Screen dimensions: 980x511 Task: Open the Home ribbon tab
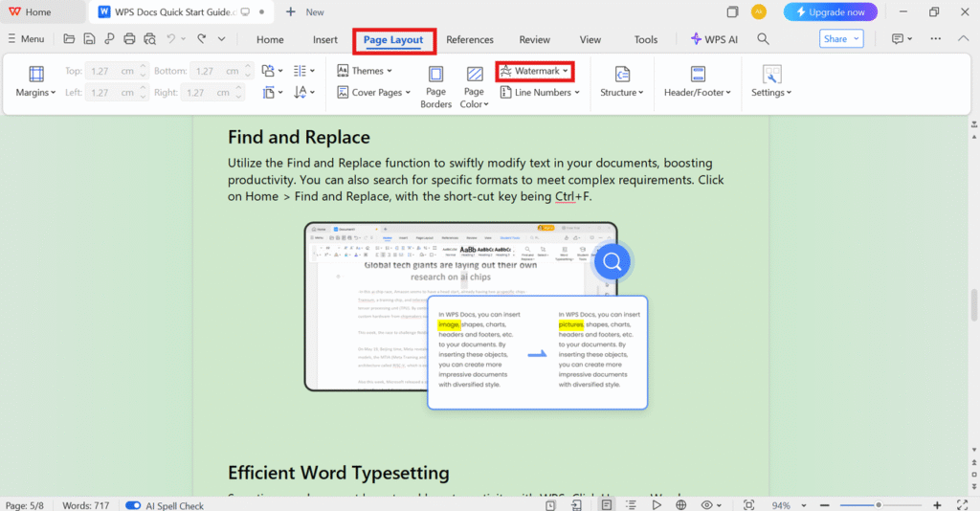pyautogui.click(x=270, y=39)
